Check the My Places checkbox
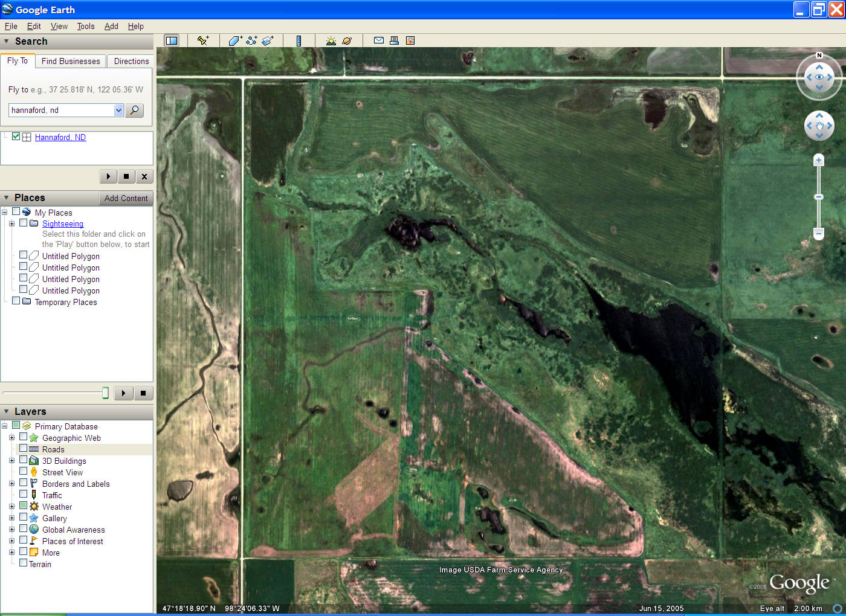 [16, 211]
